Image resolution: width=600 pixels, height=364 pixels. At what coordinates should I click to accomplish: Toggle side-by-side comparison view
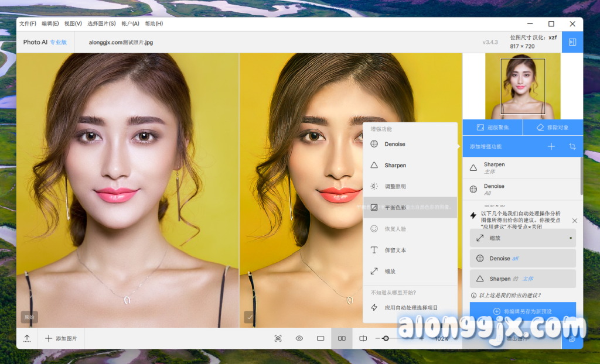342,338
